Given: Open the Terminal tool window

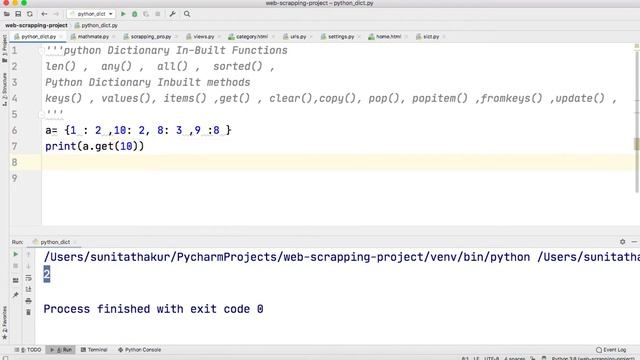Looking at the screenshot, I should click(x=94, y=350).
